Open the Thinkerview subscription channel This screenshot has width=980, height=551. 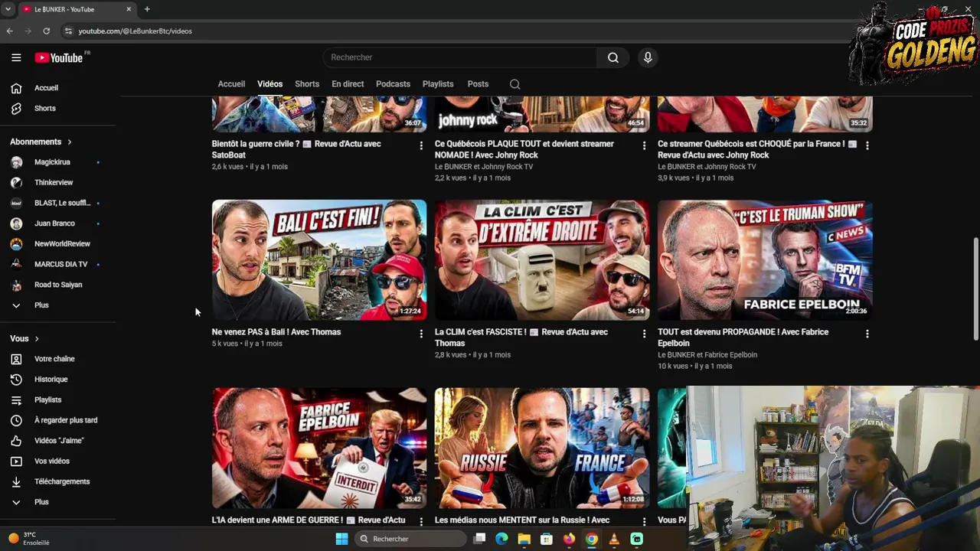54,183
